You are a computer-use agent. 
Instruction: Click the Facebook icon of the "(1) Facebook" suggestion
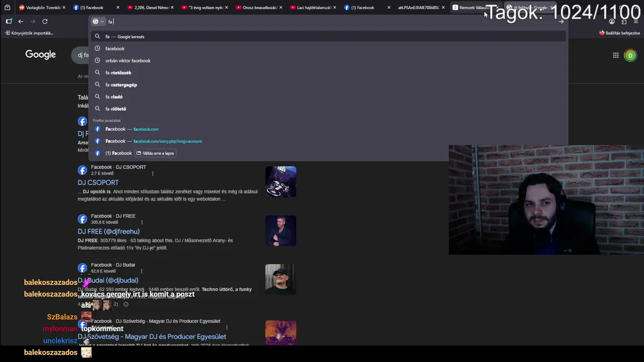click(98, 153)
